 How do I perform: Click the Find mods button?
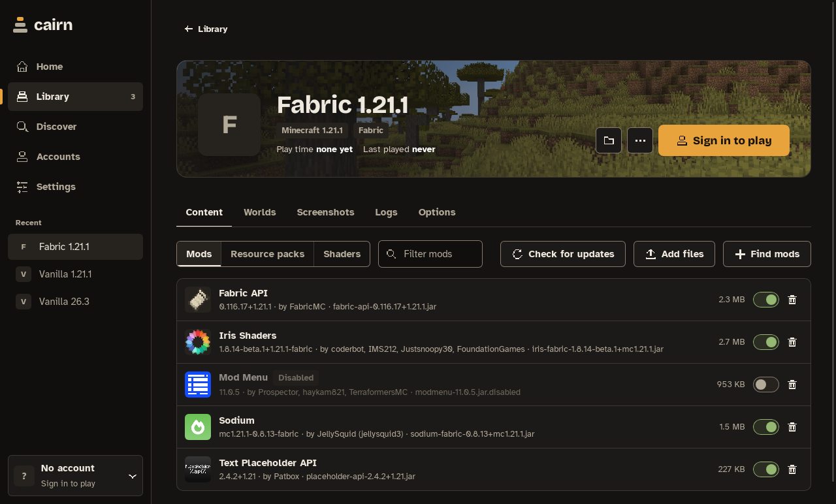click(767, 254)
